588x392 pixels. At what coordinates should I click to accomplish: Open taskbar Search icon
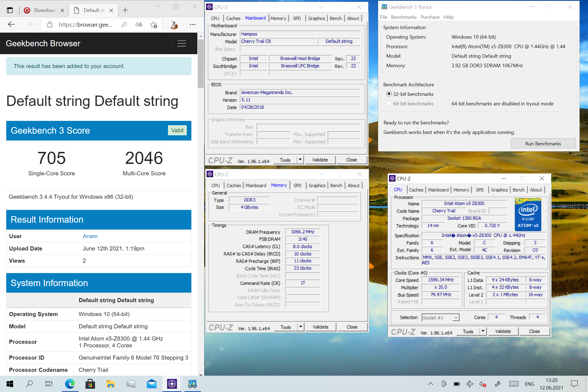click(x=29, y=384)
